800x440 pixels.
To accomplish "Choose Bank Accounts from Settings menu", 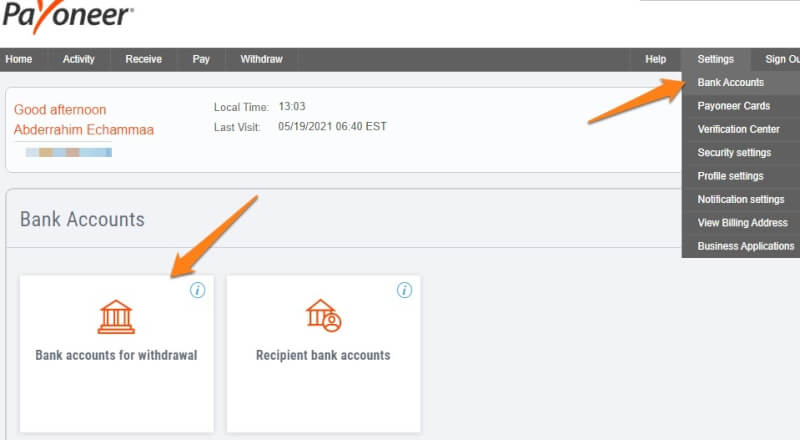I will coord(741,83).
